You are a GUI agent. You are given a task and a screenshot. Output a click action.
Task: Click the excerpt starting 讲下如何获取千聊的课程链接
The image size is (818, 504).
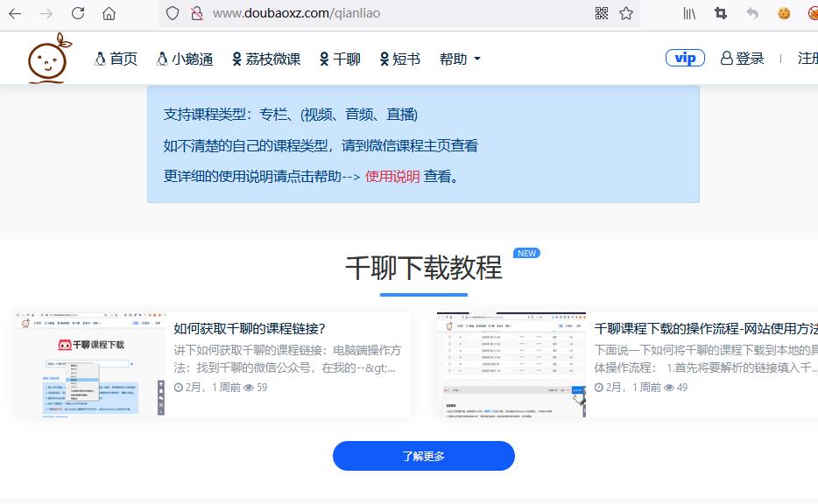[287, 359]
